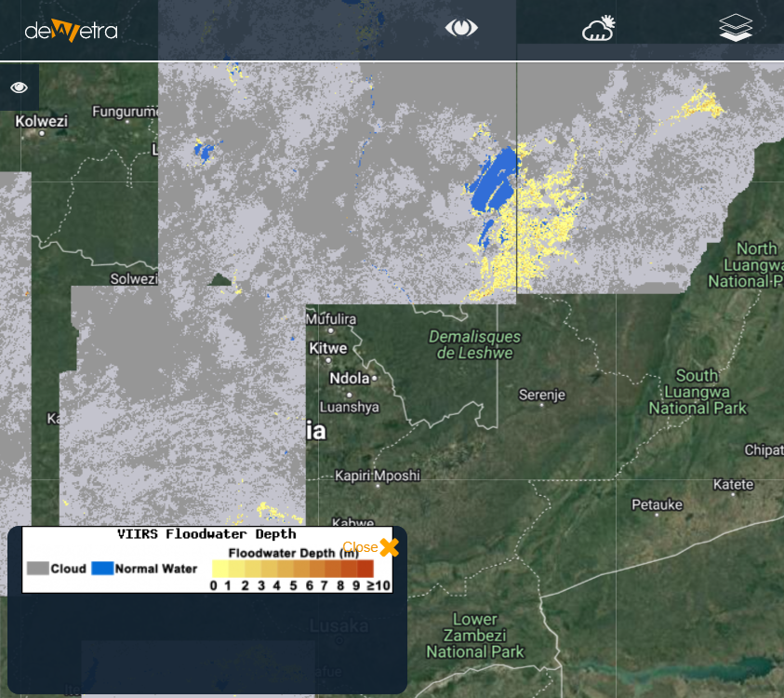Click the South Luangwa National Park label
784x698 pixels.
(x=698, y=392)
